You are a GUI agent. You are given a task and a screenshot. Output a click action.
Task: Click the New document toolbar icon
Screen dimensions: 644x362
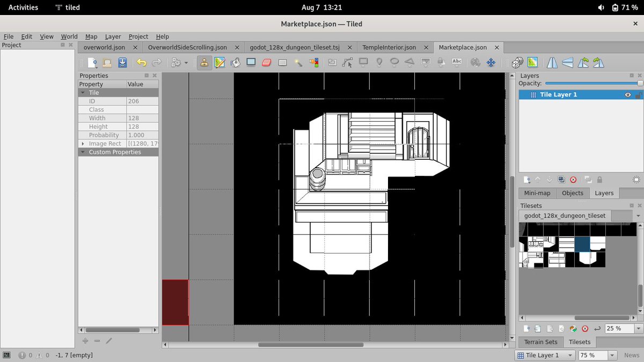coord(93,62)
